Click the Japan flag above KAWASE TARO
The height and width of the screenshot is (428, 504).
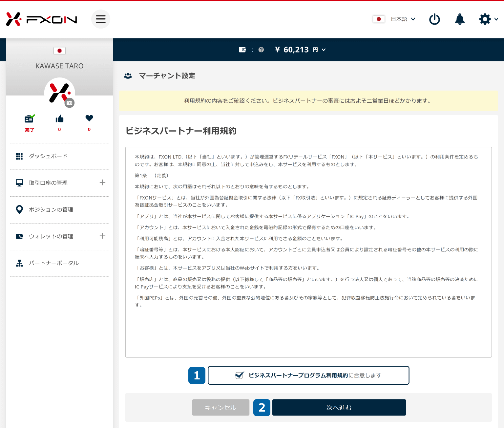[59, 51]
